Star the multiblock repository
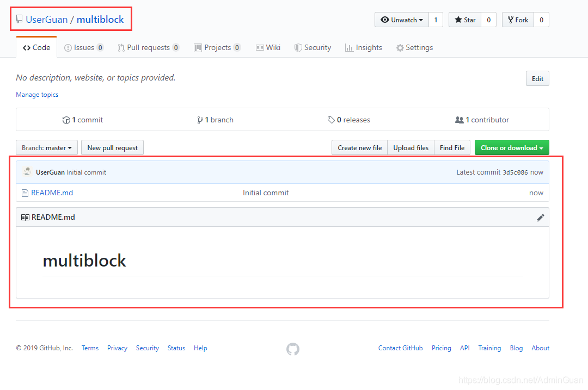 465,20
